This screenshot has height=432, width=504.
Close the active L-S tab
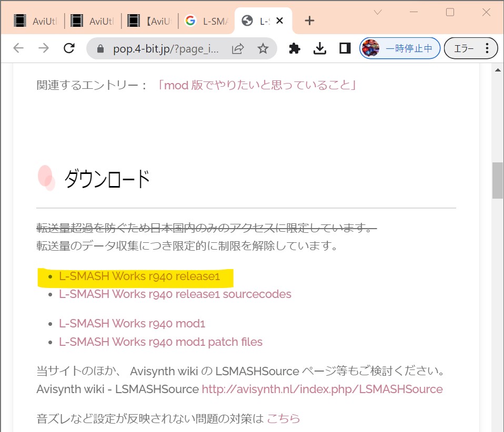(x=280, y=21)
